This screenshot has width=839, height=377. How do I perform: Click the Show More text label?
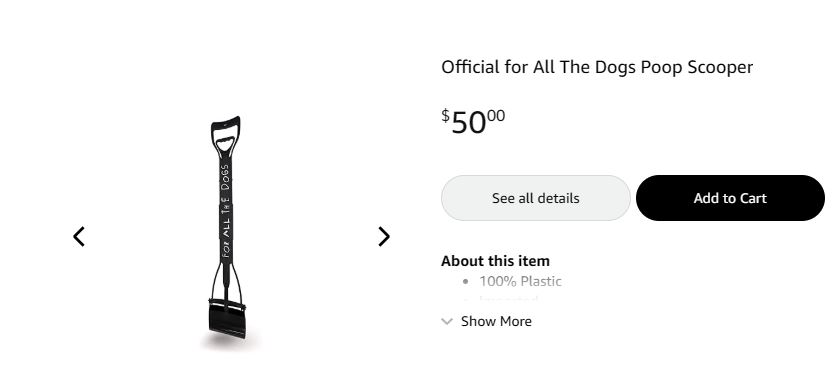pyautogui.click(x=496, y=321)
